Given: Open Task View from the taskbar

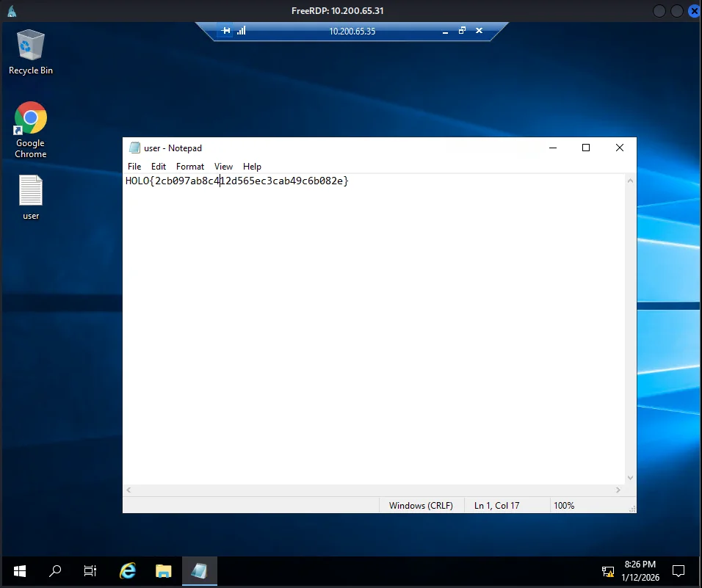Looking at the screenshot, I should pos(90,571).
